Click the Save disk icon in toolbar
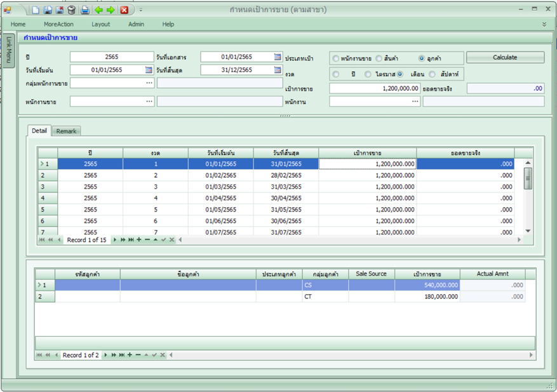Screen dimensions: 557x392 click(x=48, y=10)
